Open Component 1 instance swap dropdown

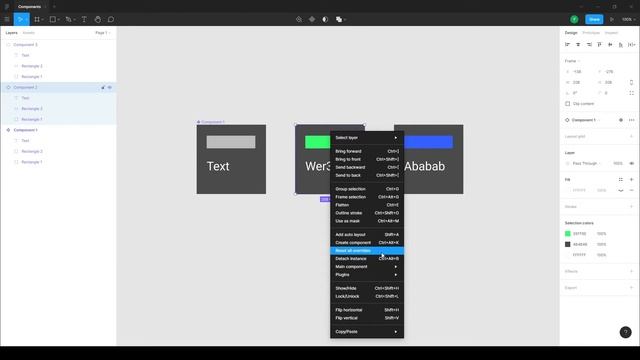pos(586,120)
